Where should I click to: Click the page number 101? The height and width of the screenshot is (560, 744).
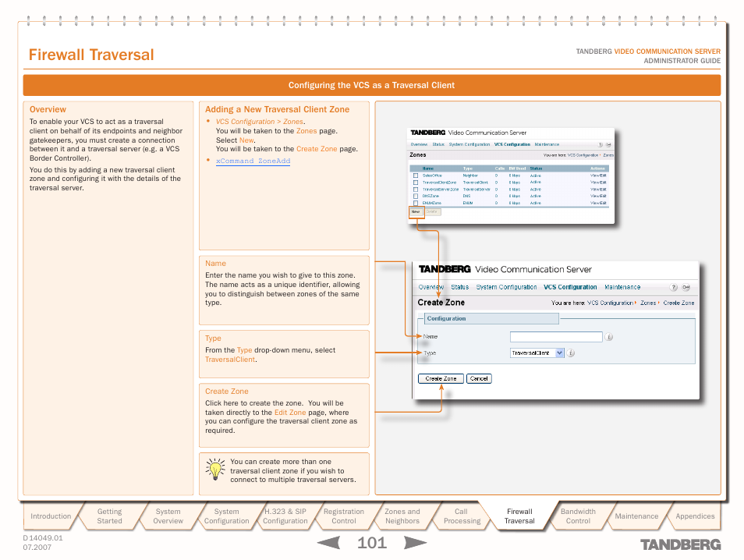372,543
